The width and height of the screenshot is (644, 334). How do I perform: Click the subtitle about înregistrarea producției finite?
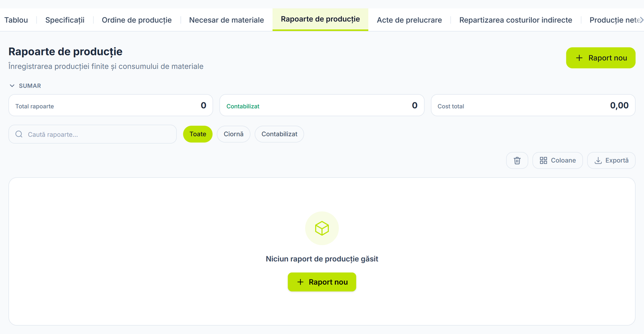tap(106, 67)
